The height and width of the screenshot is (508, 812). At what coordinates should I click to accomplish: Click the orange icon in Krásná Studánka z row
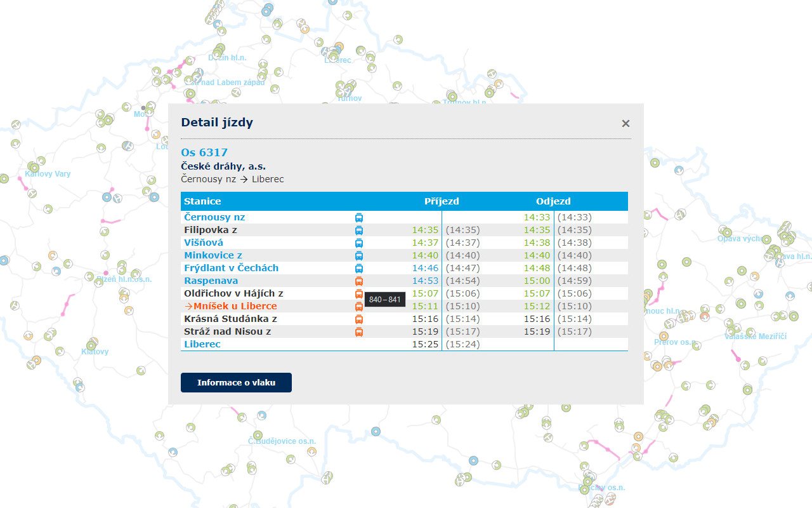pos(358,319)
